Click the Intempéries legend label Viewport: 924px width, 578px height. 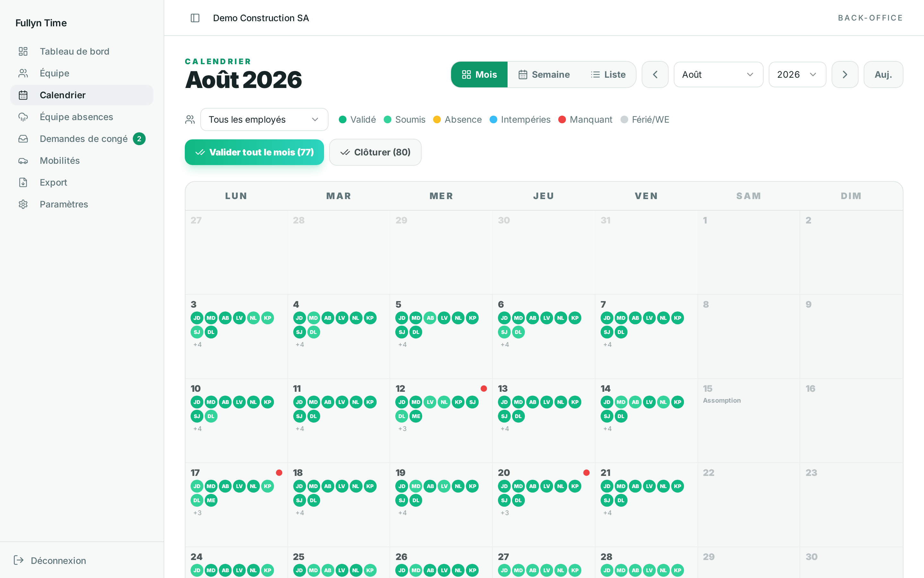526,120
